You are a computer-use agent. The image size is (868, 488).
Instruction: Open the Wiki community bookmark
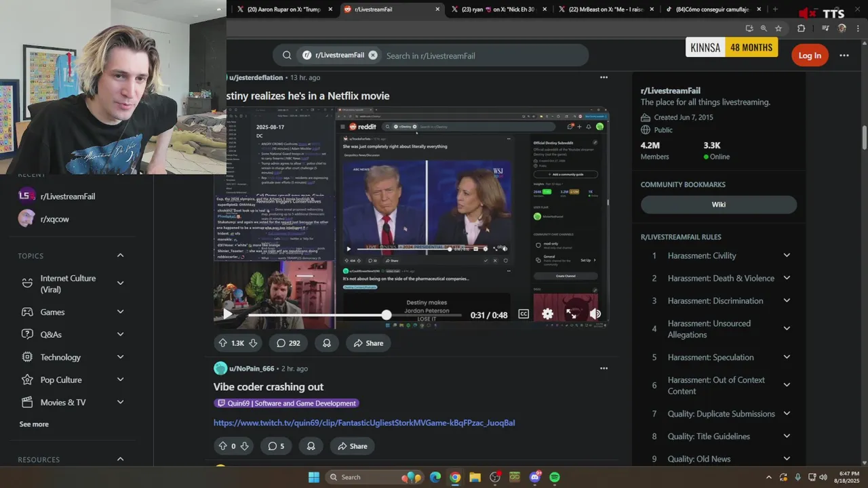coord(719,205)
